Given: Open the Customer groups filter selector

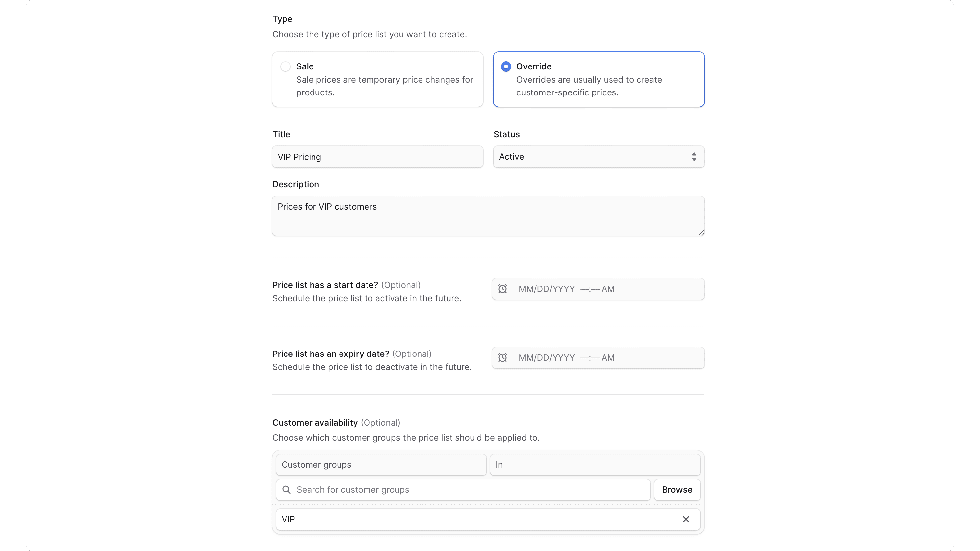Looking at the screenshot, I should point(380,464).
